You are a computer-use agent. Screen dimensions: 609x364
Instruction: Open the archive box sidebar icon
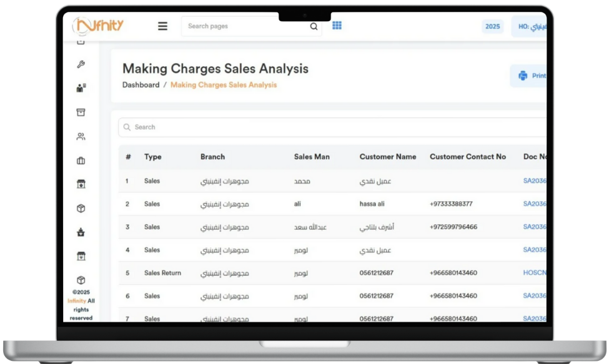[81, 112]
